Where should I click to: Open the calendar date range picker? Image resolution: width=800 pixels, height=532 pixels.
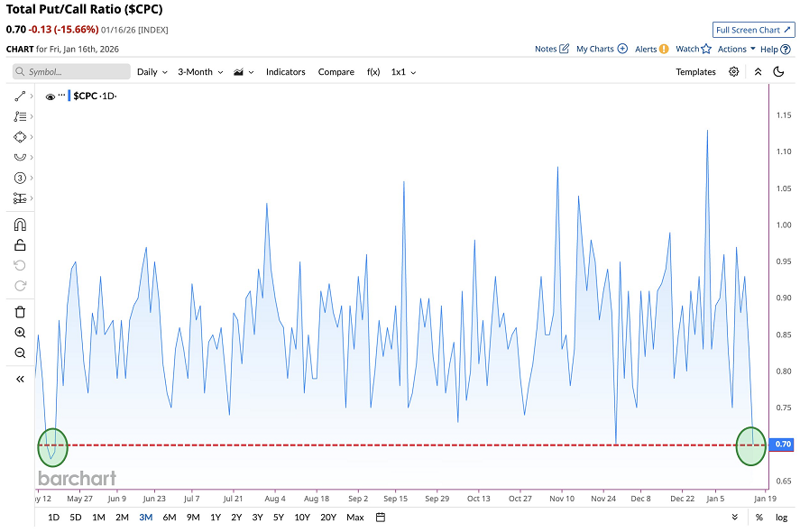pos(381,518)
